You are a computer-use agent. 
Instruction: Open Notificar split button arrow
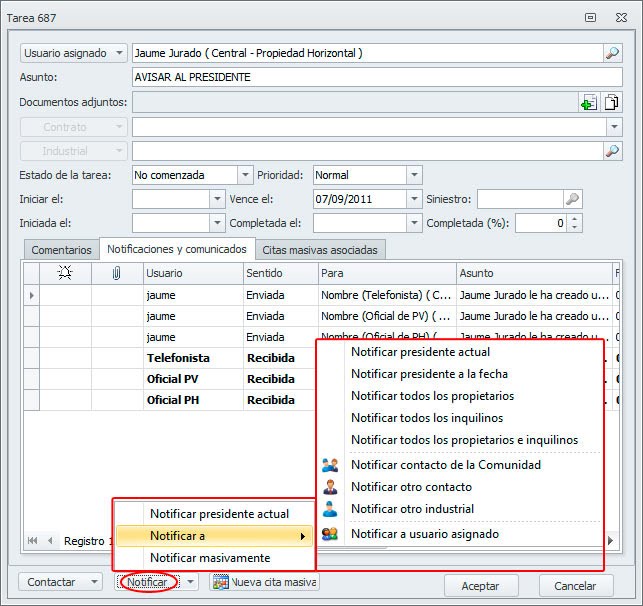point(190,582)
